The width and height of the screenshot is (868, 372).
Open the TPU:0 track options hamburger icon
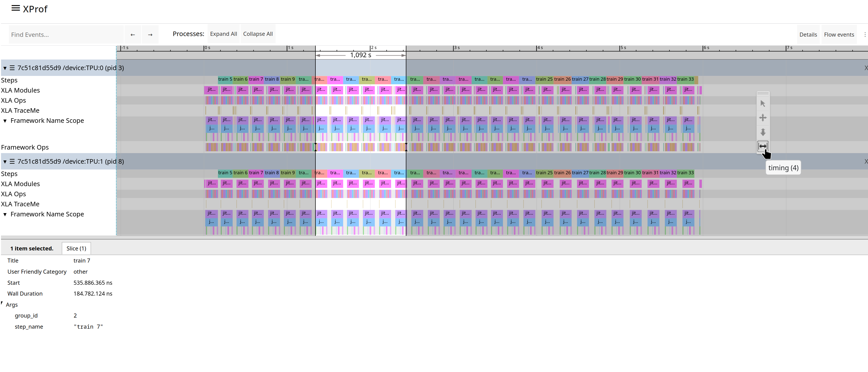12,68
